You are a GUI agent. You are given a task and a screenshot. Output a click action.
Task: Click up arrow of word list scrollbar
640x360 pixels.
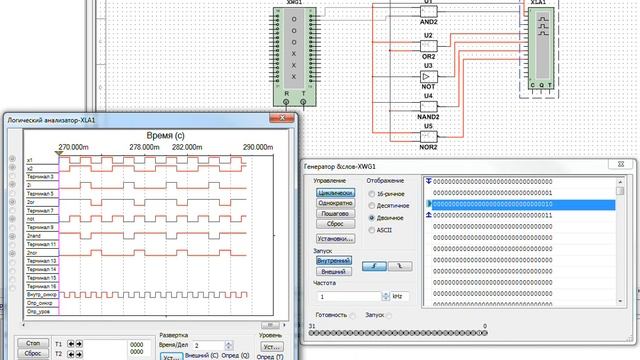620,182
